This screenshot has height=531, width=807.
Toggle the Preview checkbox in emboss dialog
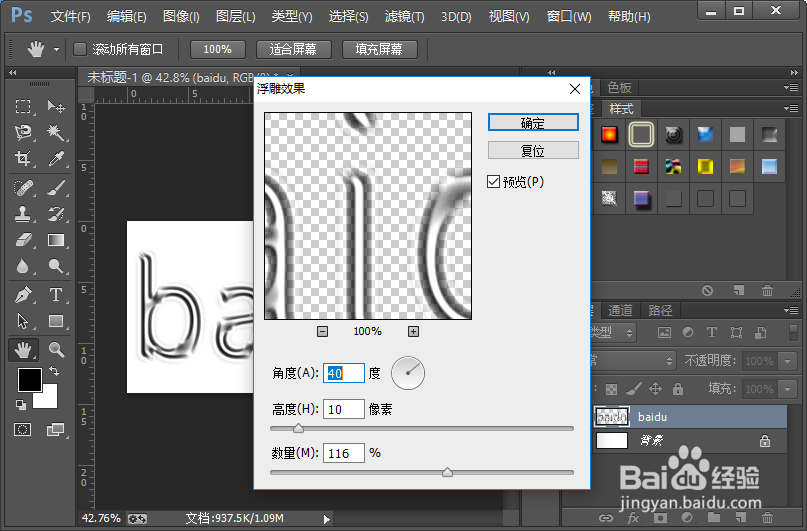pos(493,182)
